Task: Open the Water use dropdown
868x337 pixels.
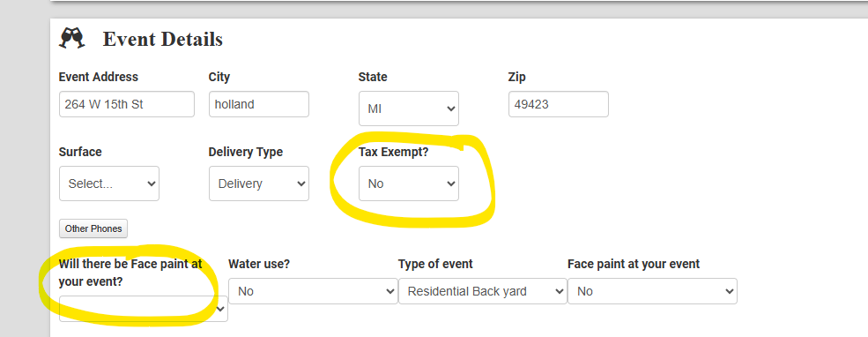Action: click(313, 291)
